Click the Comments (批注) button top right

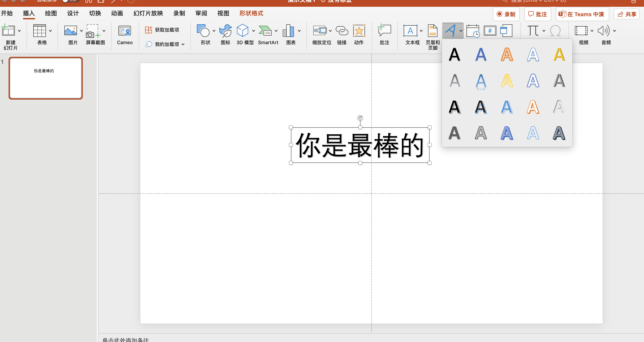[x=537, y=14]
